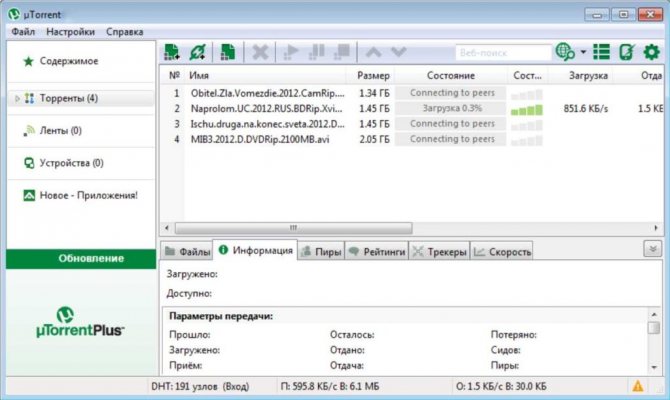
Task: Click the Naprolom torrent progress bar
Action: tap(451, 108)
